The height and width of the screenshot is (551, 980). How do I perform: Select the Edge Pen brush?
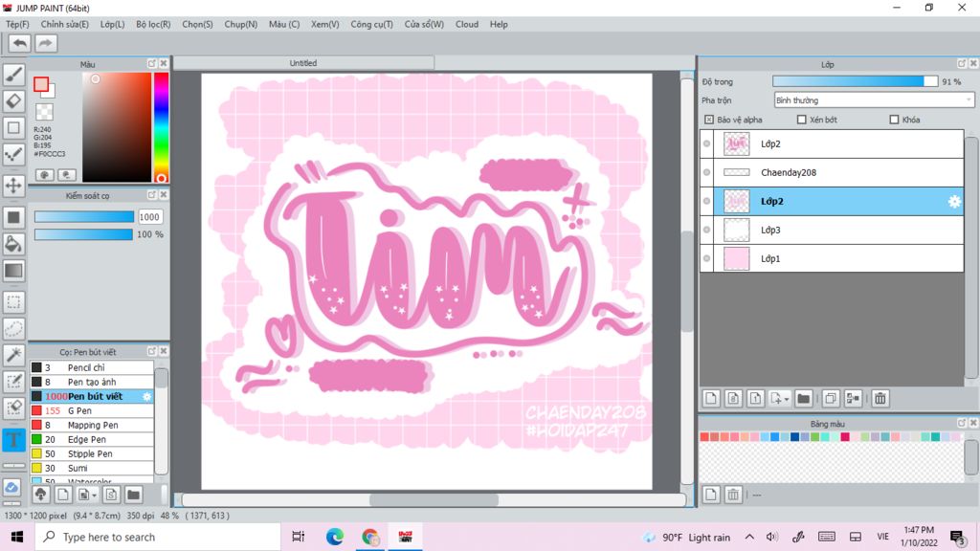92,439
